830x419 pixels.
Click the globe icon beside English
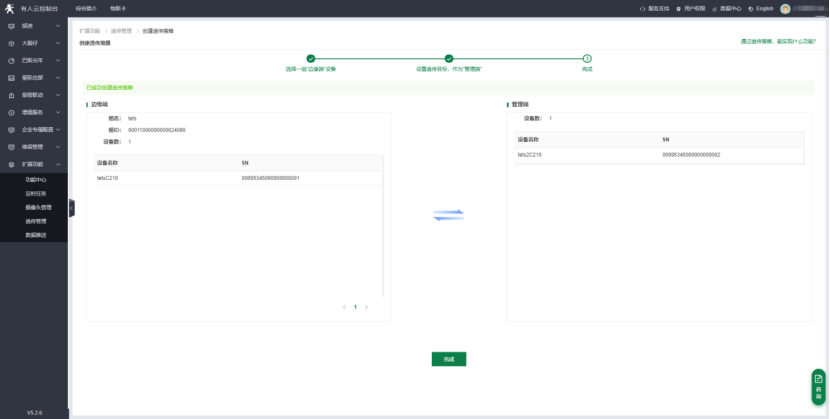pos(751,8)
